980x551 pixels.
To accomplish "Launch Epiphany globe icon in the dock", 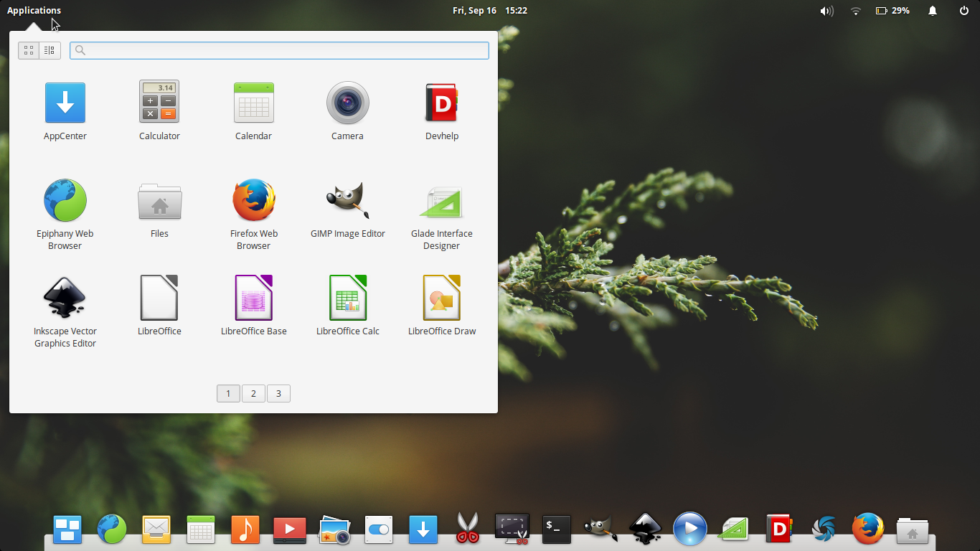I will click(x=112, y=529).
